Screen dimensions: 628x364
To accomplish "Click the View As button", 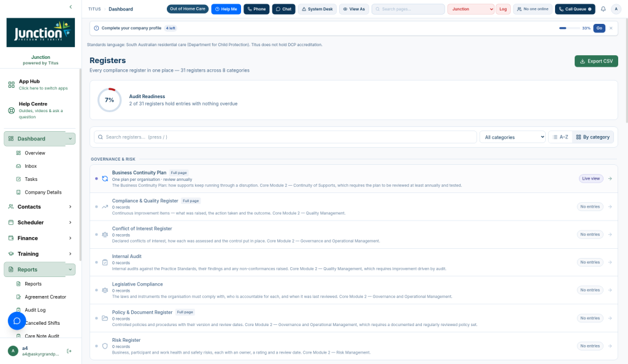I will (x=354, y=9).
